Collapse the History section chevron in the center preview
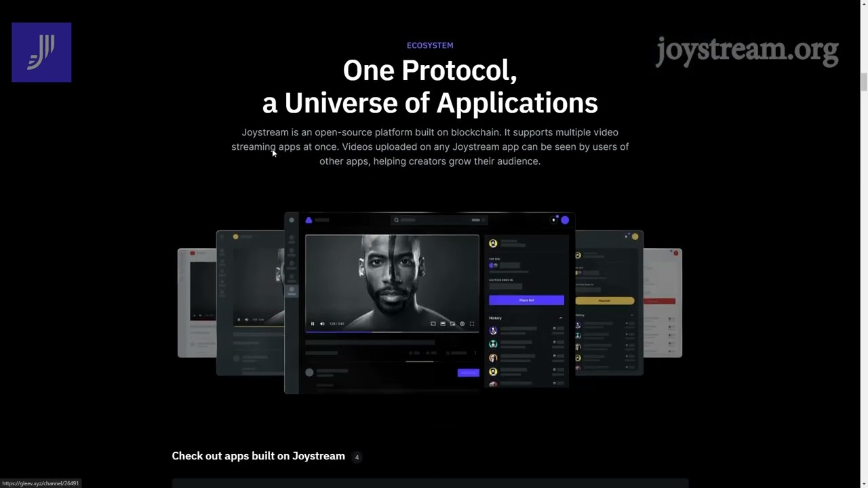868x488 pixels. (561, 318)
